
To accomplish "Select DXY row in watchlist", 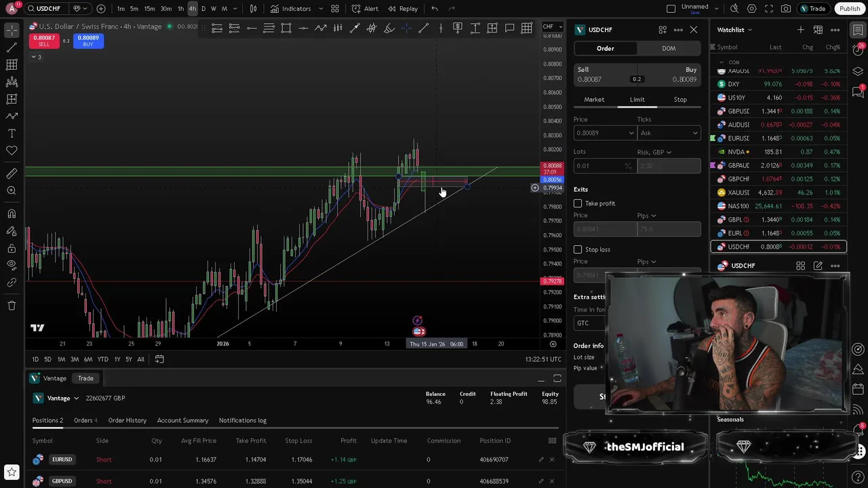I will click(x=778, y=84).
